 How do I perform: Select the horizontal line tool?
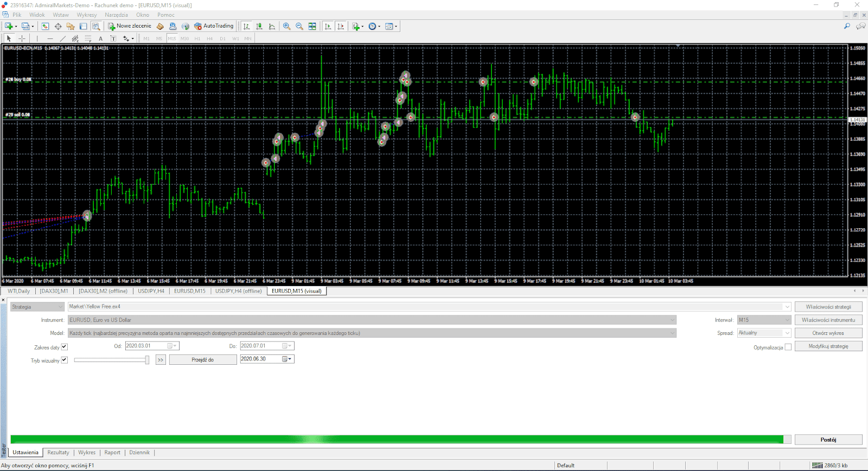50,38
